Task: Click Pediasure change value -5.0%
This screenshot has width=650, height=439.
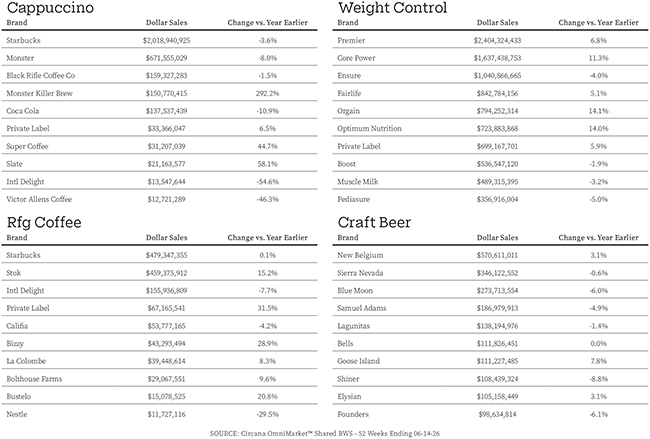Action: (x=598, y=199)
